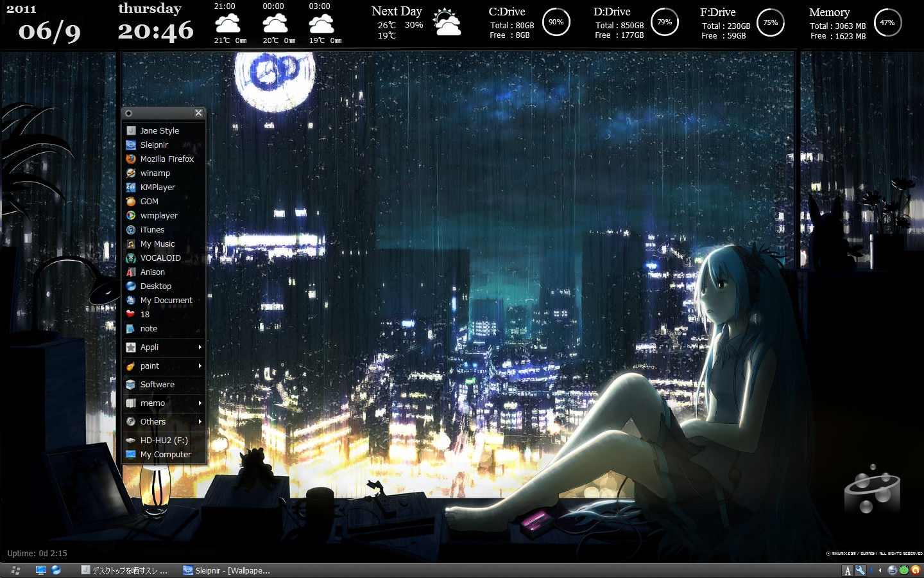This screenshot has height=578, width=924.
Task: Open the Software entry in the launcher
Action: [x=164, y=384]
